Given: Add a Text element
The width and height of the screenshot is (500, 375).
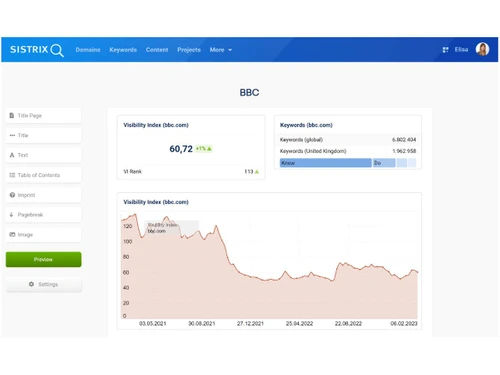Looking at the screenshot, I should [x=43, y=155].
